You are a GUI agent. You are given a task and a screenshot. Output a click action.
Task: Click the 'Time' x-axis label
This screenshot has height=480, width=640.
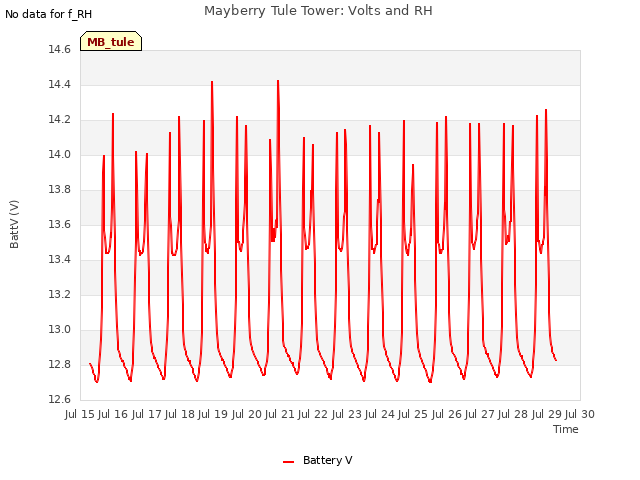click(x=566, y=429)
